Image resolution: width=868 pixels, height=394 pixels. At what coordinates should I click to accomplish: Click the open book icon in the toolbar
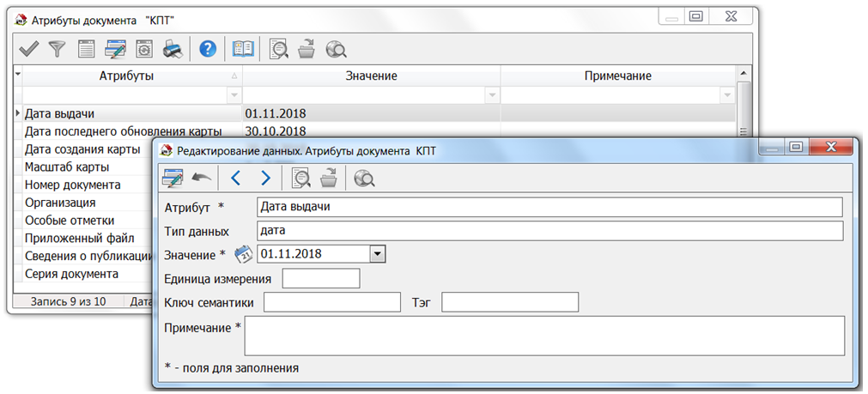pos(244,50)
